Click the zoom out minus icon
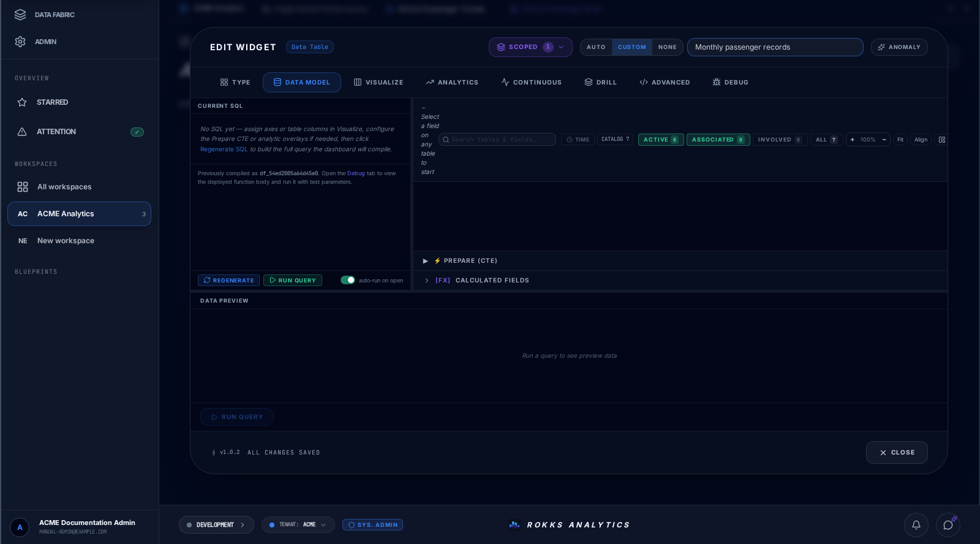Viewport: 980px width, 544px height. click(x=884, y=140)
